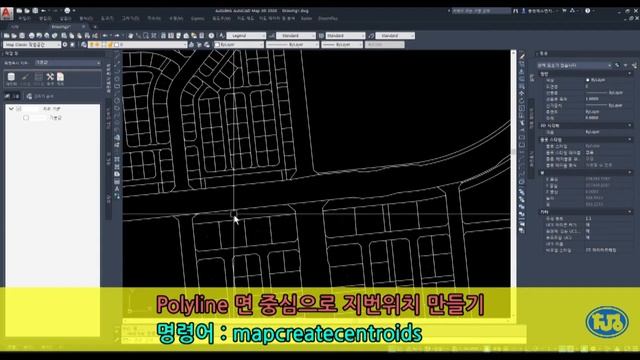The width and height of the screenshot is (640, 360).
Task: Click the Pan hand icon in standard toolbar
Action: click(x=130, y=36)
